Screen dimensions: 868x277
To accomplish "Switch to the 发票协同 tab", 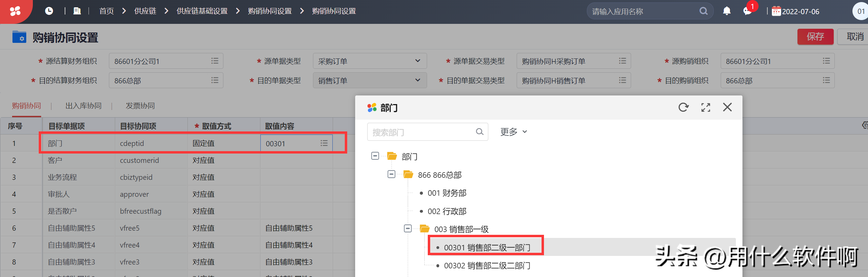I will click(140, 106).
